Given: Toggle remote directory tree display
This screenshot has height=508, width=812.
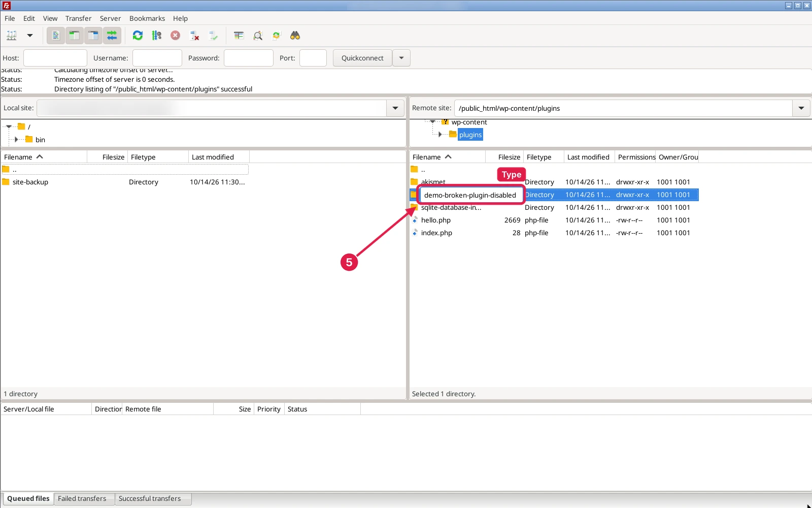Looking at the screenshot, I should tap(93, 36).
